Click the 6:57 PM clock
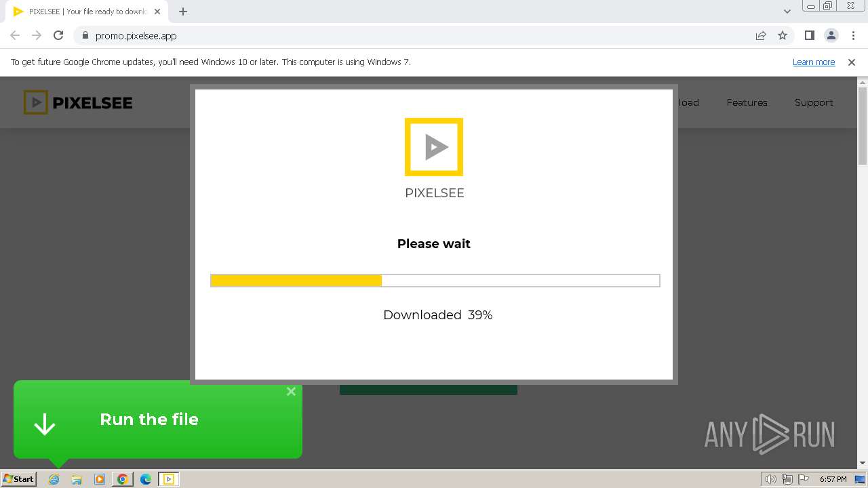868x488 pixels. coord(833,479)
